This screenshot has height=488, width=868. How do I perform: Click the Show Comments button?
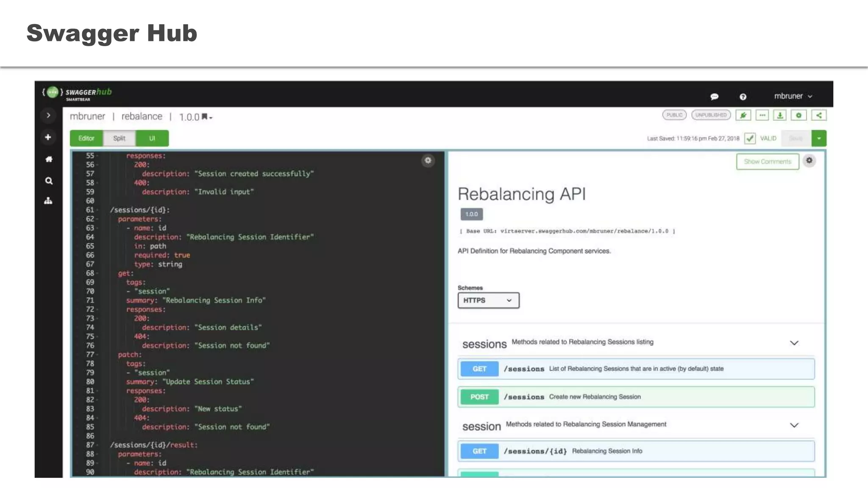pos(767,161)
